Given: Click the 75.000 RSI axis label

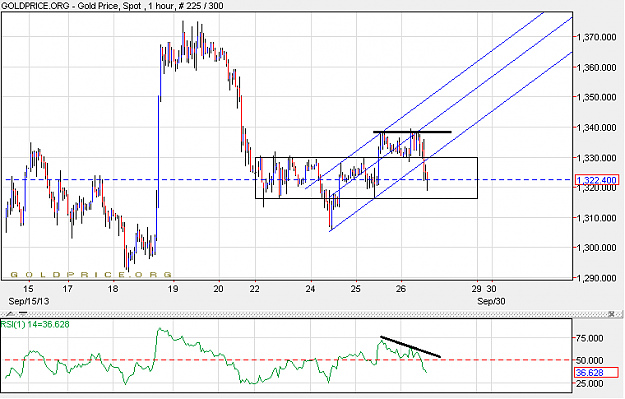Looking at the screenshot, I should pyautogui.click(x=590, y=338).
